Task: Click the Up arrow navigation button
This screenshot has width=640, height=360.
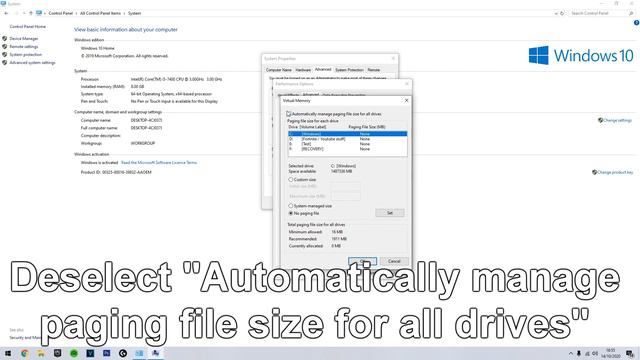Action: pyautogui.click(x=31, y=13)
